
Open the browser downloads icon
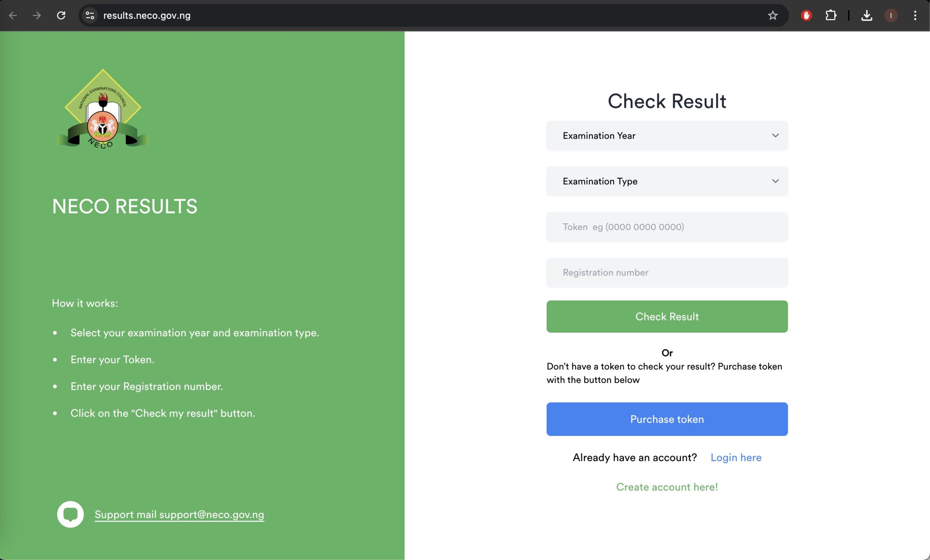[x=866, y=16]
